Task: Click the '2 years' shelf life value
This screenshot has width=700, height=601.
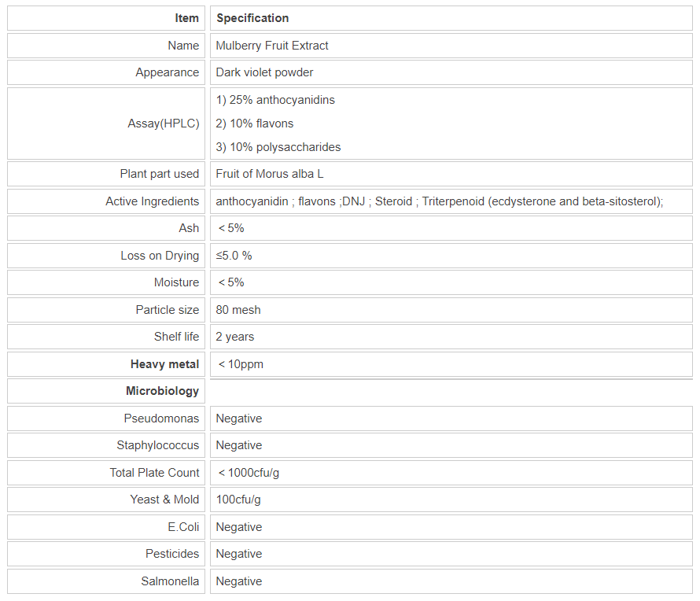Action: pos(235,337)
